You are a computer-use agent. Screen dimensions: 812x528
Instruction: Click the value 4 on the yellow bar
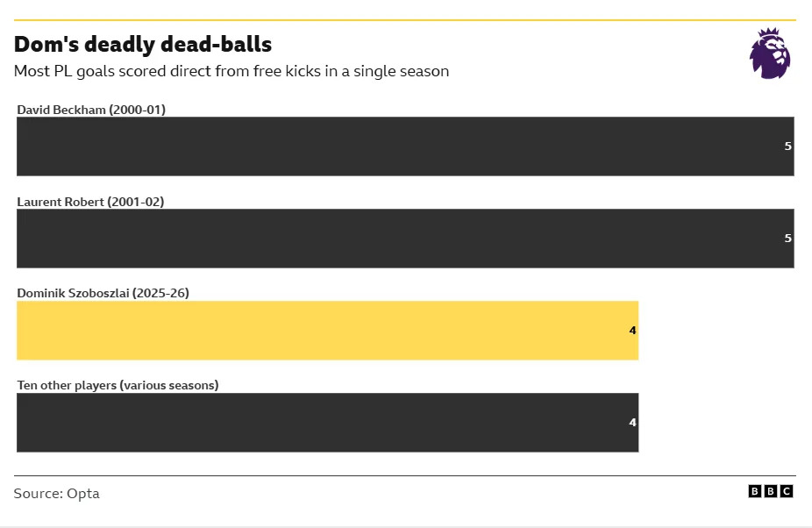[632, 331]
